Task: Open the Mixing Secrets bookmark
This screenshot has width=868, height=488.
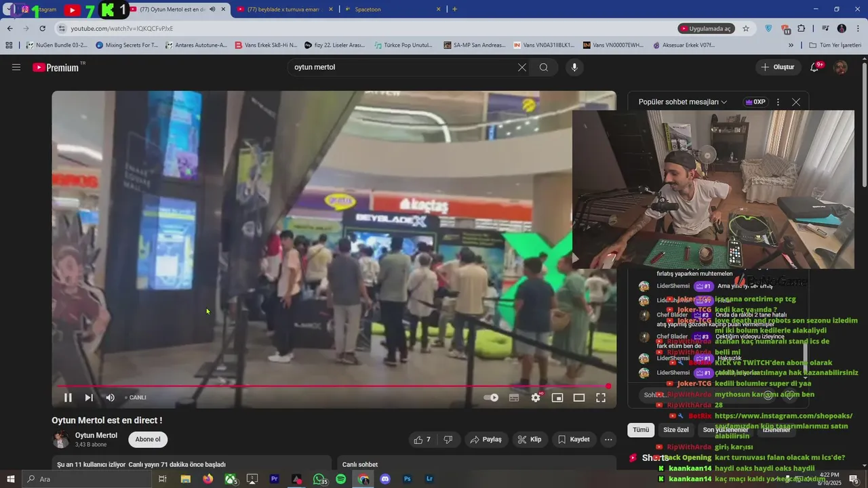Action: pyautogui.click(x=127, y=45)
